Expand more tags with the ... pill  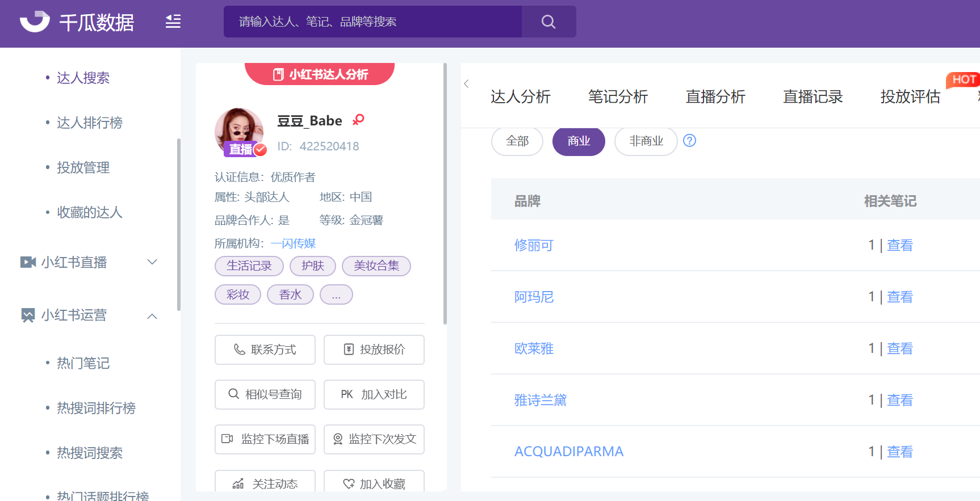tap(336, 294)
